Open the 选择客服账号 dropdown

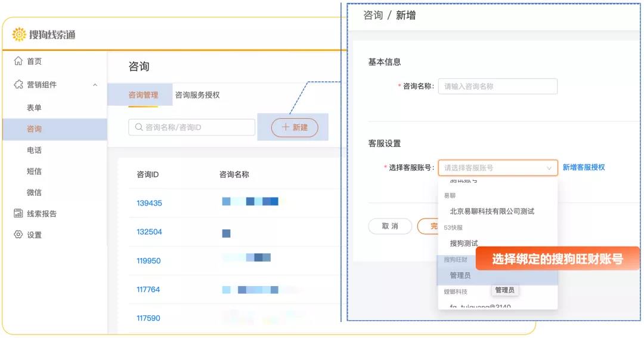(x=498, y=168)
